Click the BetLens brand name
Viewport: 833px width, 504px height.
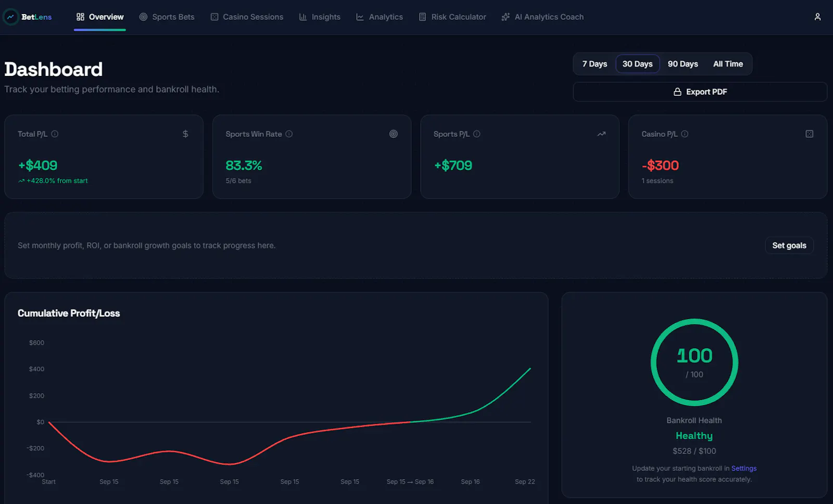36,17
